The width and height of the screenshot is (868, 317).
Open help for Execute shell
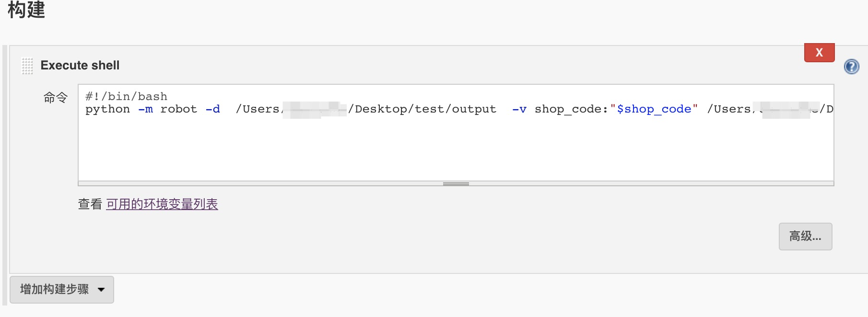coord(851,67)
